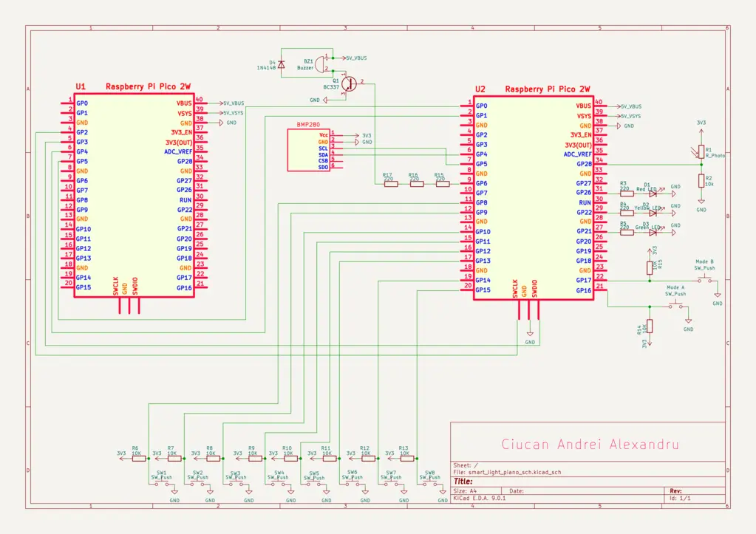This screenshot has width=756, height=534.
Task: Click the 5V_VSYS power label next to U1
Action: click(x=234, y=113)
